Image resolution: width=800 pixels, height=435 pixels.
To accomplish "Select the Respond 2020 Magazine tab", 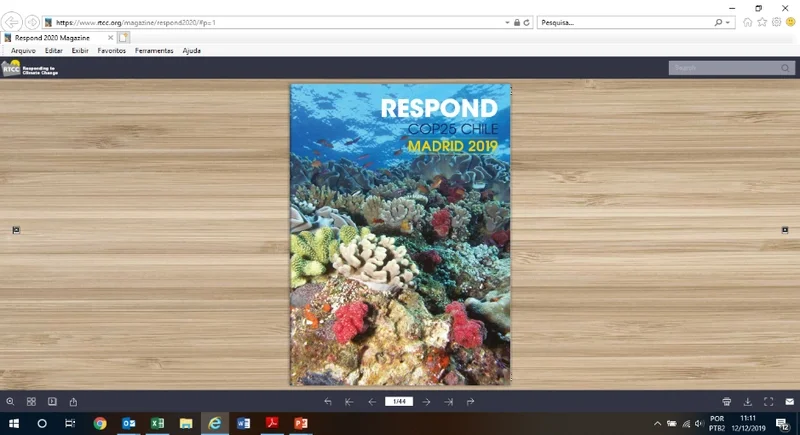I will (58, 37).
